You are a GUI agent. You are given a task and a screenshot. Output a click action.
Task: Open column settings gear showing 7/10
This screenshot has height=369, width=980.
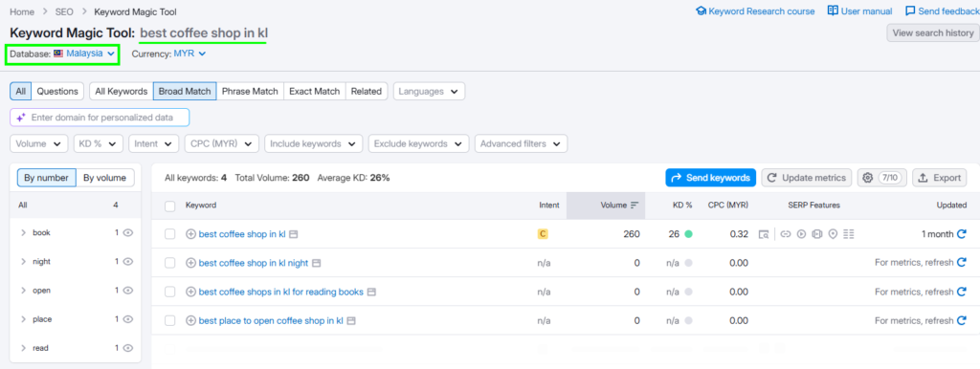pos(881,178)
